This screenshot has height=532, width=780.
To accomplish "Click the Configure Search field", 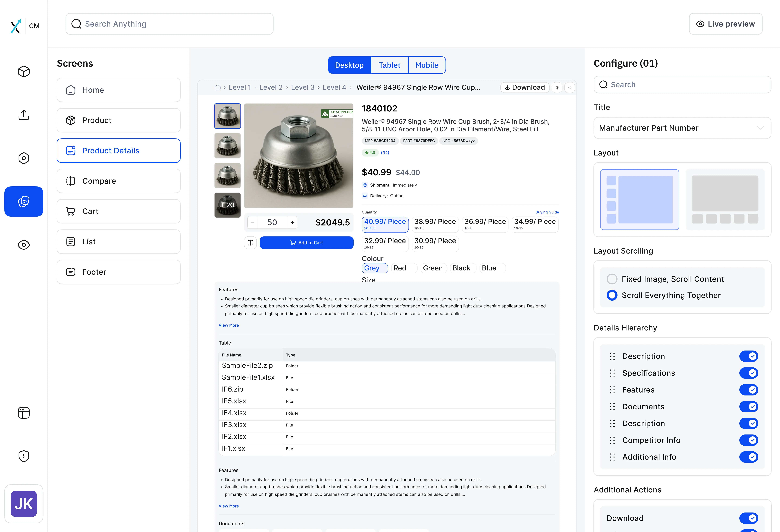I will pos(682,85).
